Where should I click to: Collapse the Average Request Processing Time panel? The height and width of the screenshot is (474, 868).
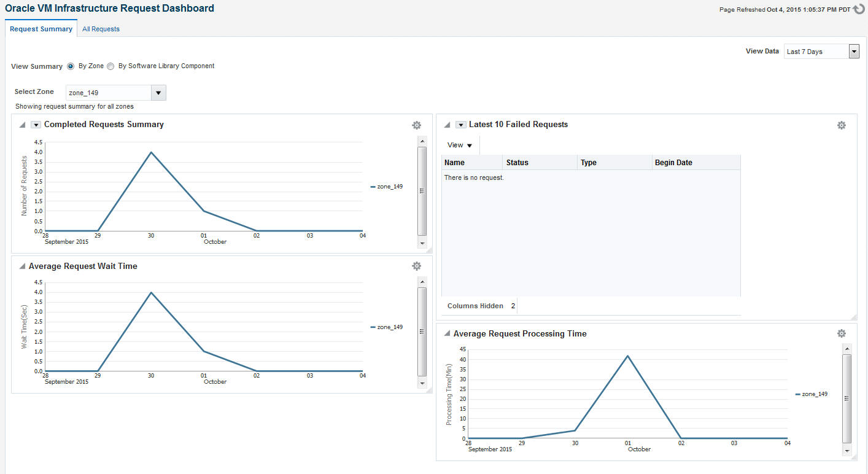coord(447,334)
